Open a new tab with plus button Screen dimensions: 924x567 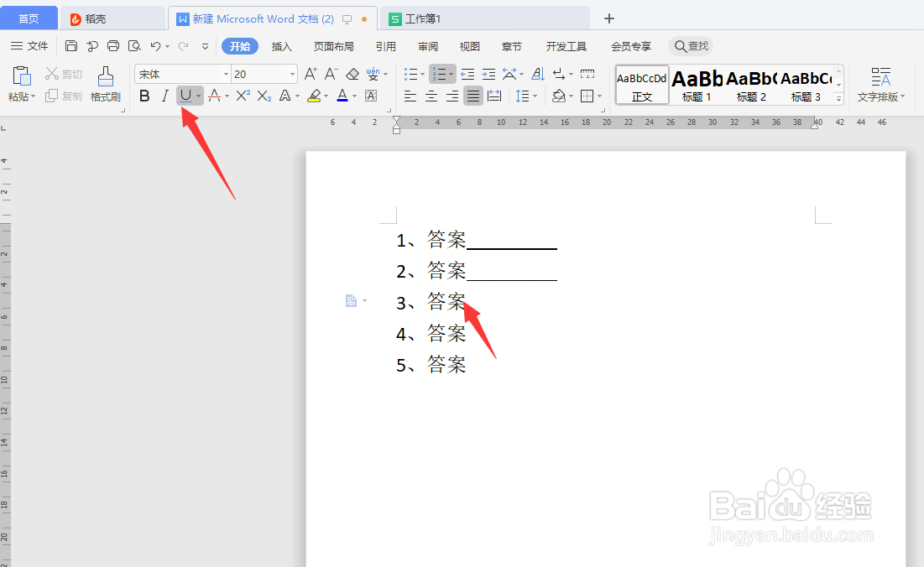pyautogui.click(x=609, y=18)
